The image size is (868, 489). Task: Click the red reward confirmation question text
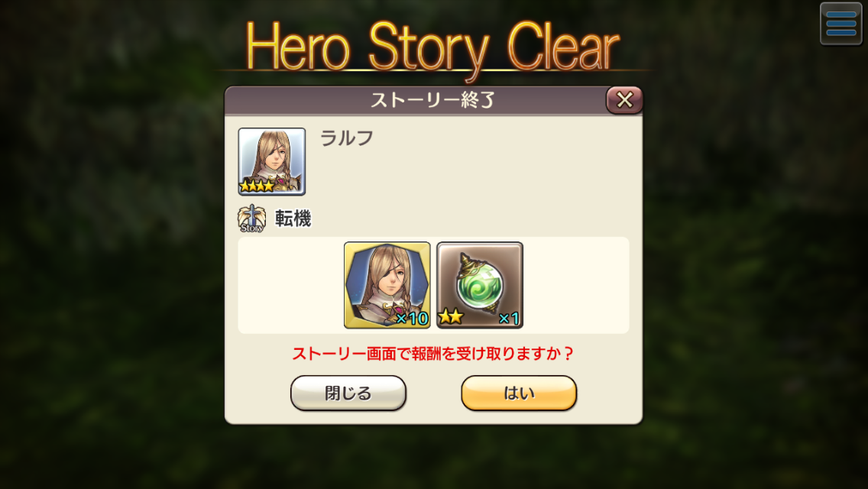433,353
